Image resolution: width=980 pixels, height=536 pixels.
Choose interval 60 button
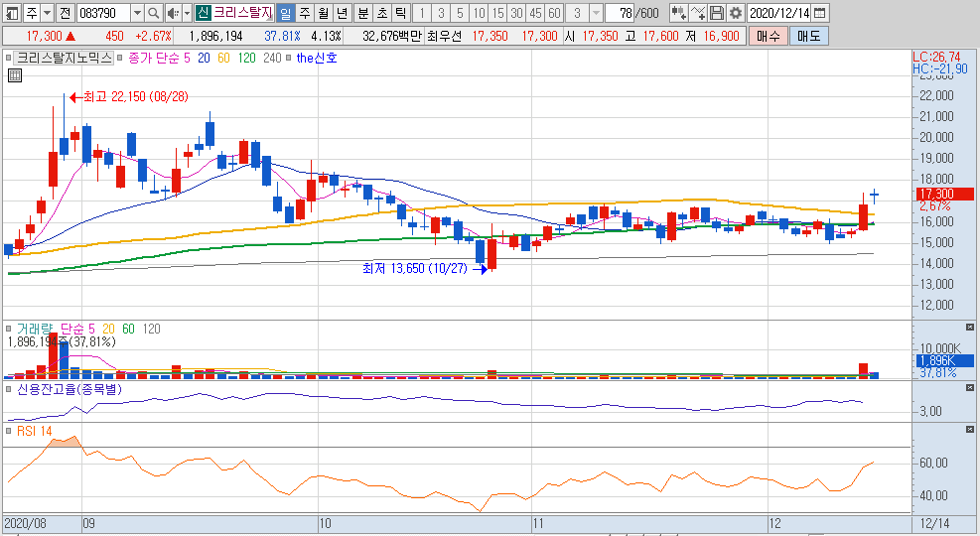coord(554,13)
